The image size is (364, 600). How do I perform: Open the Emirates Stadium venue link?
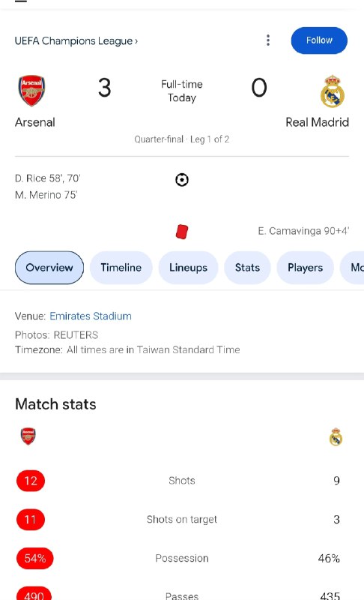(x=91, y=316)
